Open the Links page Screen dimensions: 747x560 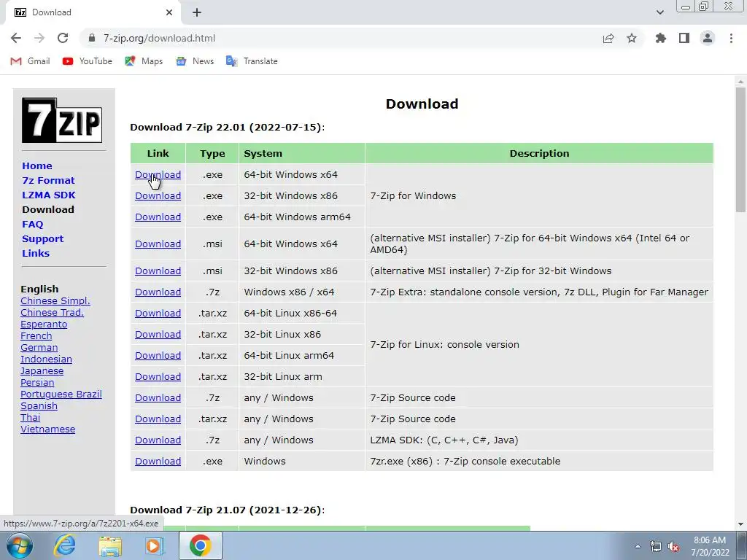coord(36,253)
